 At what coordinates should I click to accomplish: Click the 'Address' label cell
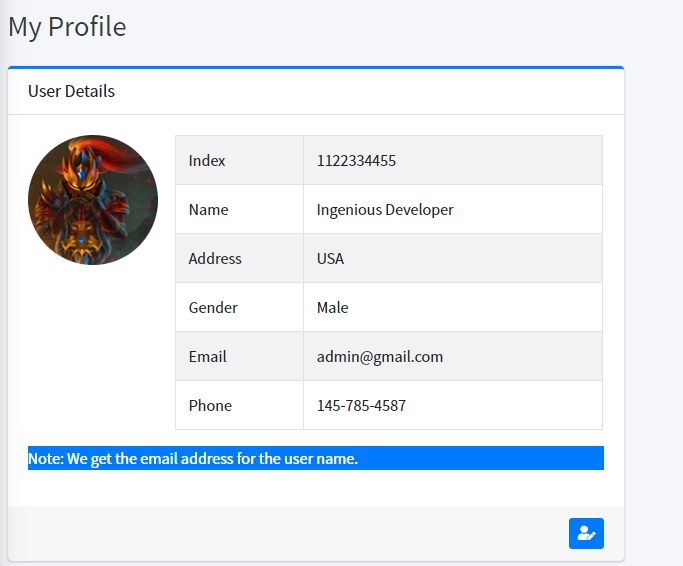240,258
